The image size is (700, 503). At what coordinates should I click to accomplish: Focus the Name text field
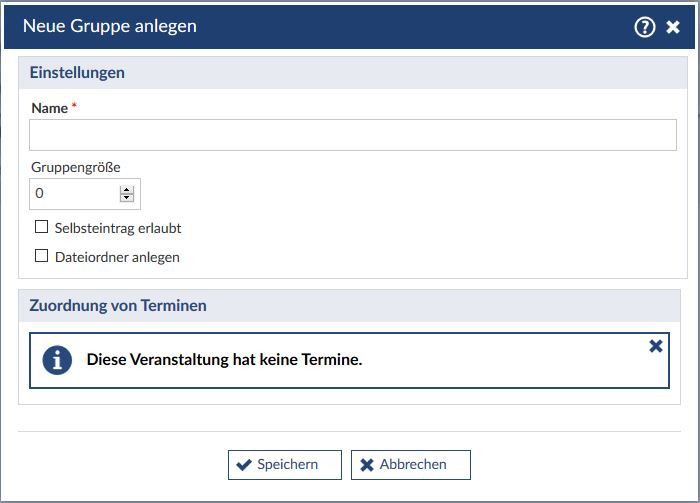coord(353,135)
